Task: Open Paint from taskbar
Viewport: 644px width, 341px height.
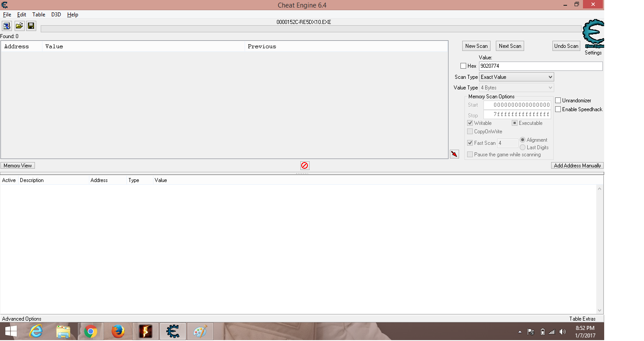Action: (200, 331)
